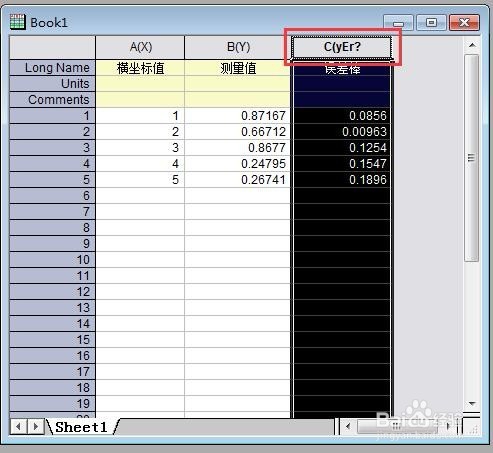Click horizontal scrollbar left arrow
This screenshot has width=493, height=453.
click(348, 426)
